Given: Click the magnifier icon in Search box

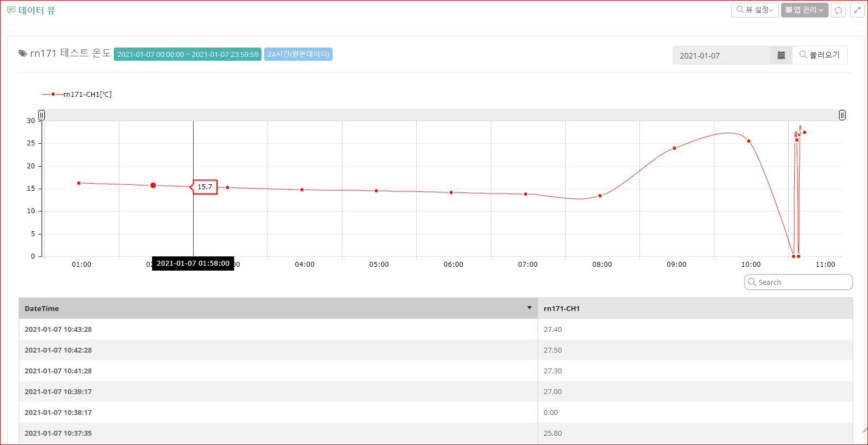Looking at the screenshot, I should point(752,282).
